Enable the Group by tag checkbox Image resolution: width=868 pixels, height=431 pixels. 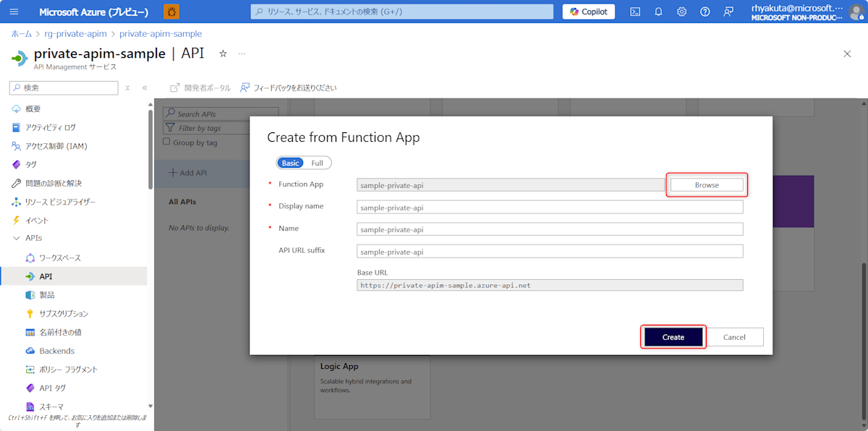[166, 142]
